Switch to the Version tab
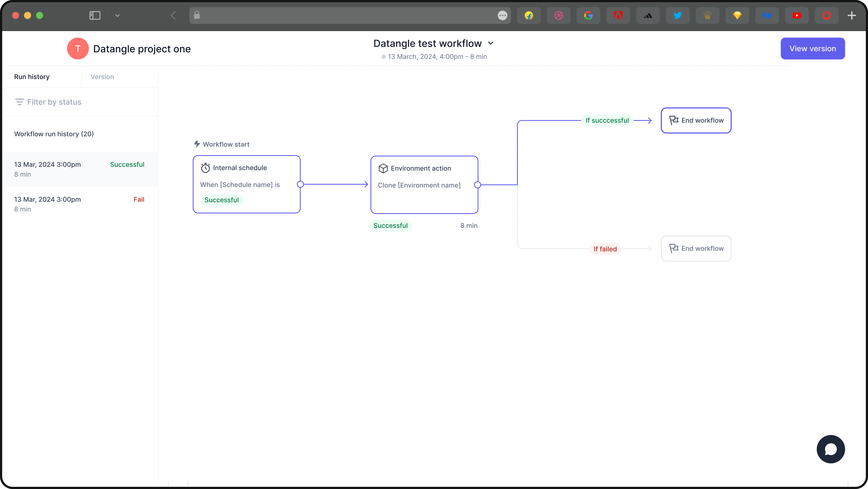The width and height of the screenshot is (868, 489). [102, 76]
